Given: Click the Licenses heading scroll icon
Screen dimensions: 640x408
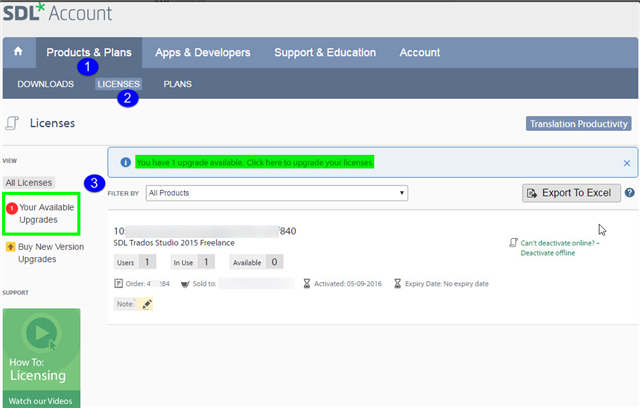Looking at the screenshot, I should click(12, 123).
